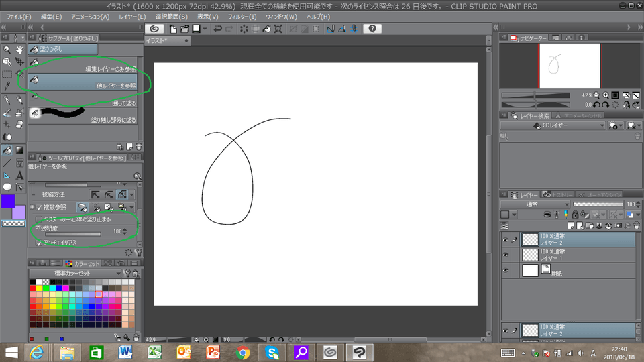Screen dimensions: 644x362
Task: Open ファイル(F) menu
Action: [19, 17]
